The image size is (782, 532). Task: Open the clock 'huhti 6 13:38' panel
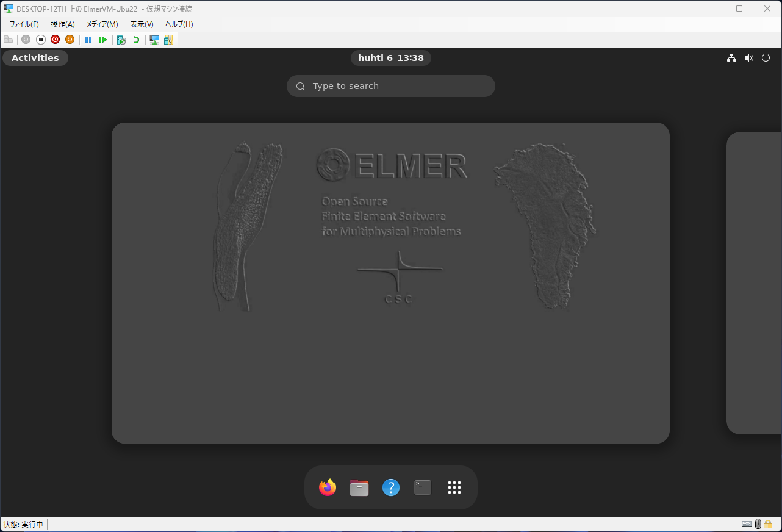point(391,58)
